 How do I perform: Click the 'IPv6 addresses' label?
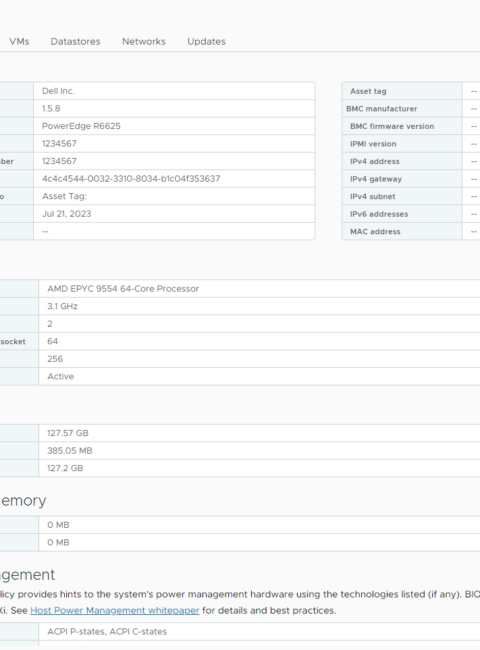tap(379, 214)
